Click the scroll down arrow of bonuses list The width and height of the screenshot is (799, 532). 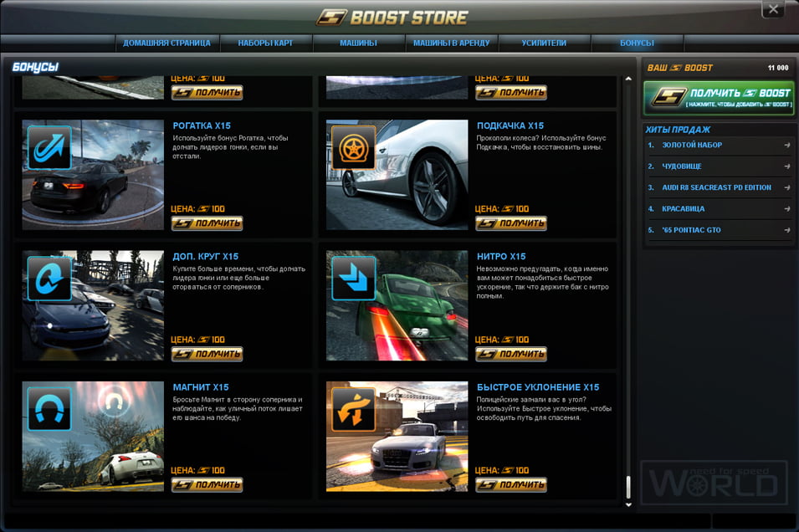coord(628,504)
